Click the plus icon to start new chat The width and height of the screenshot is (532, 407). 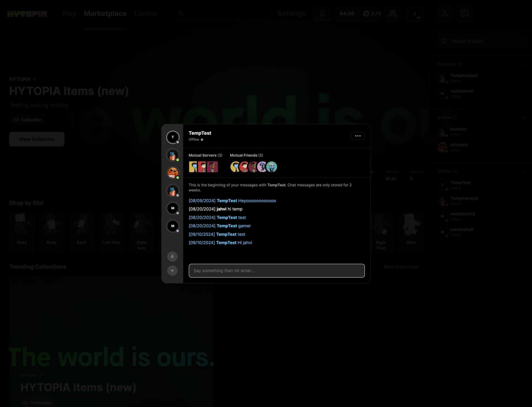pyautogui.click(x=172, y=270)
